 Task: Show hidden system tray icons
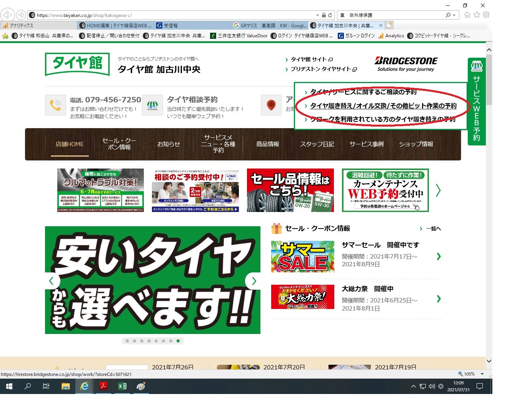(414, 386)
